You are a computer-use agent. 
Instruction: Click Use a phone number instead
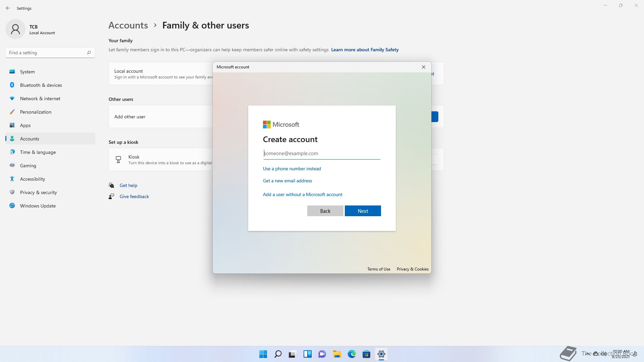click(x=291, y=169)
